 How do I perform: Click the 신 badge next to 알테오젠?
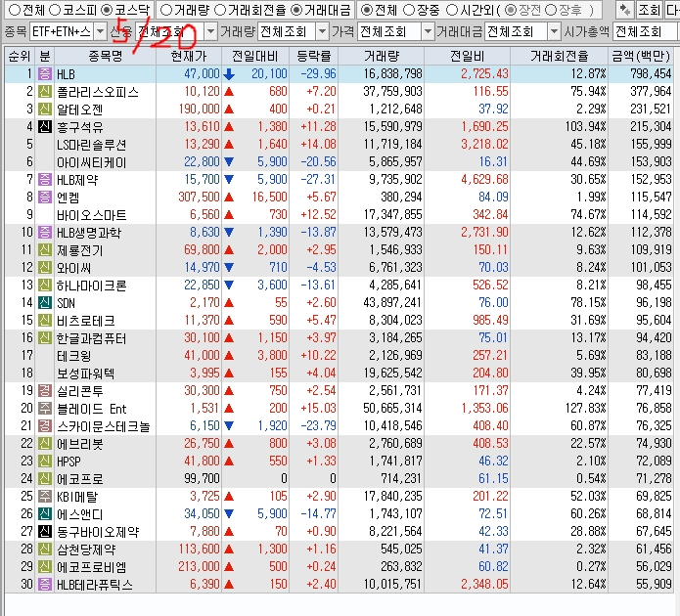tap(45, 109)
